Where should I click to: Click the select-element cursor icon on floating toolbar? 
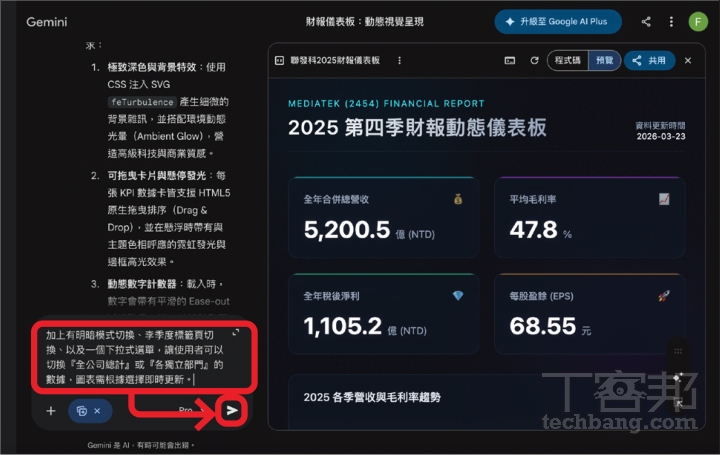(678, 403)
